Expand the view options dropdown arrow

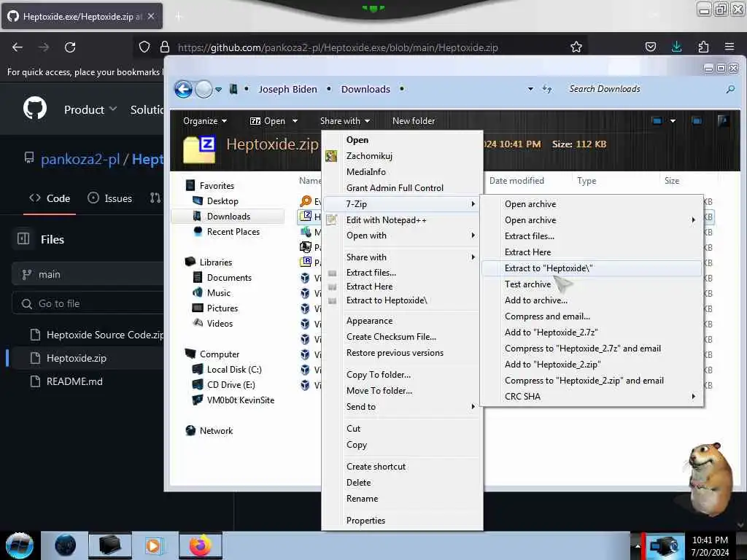(x=673, y=121)
